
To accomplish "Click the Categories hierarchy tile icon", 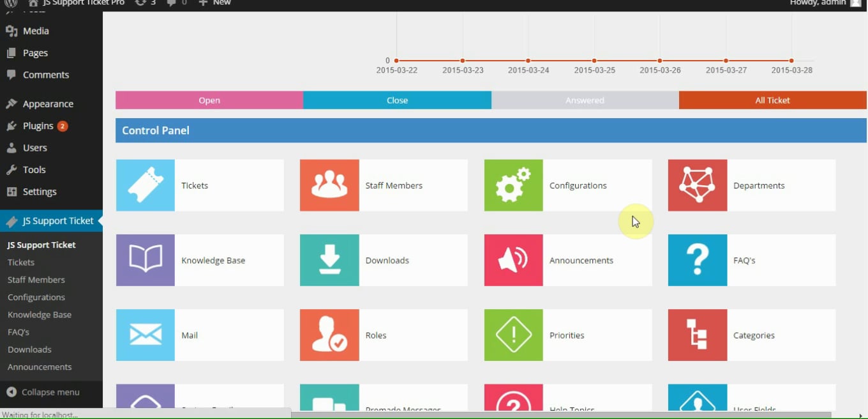I will (x=698, y=335).
